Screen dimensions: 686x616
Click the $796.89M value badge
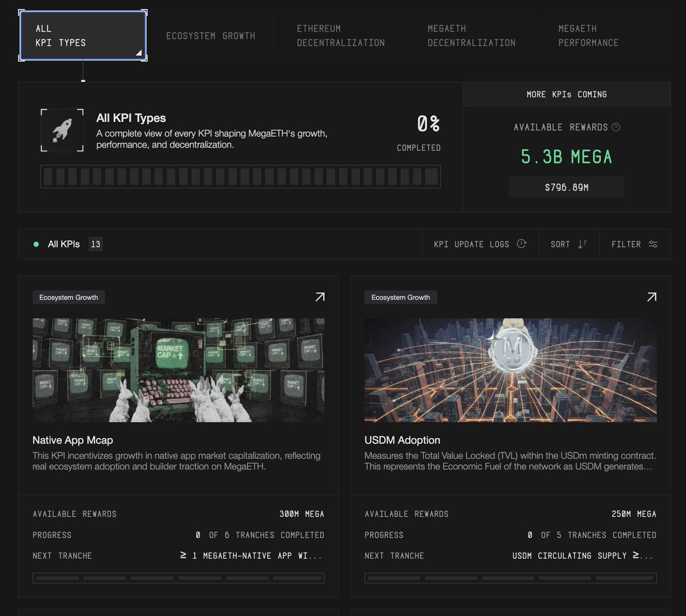567,187
